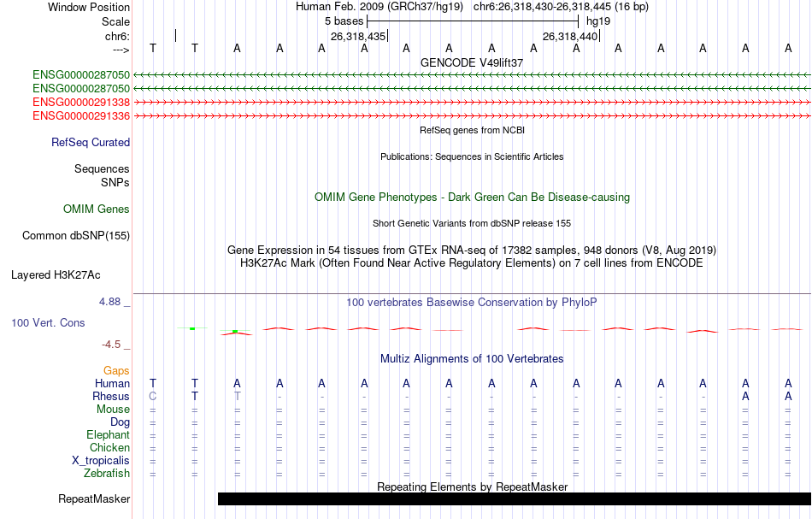The image size is (812, 519).
Task: Open the first green ENSG00000287050 transcript
Action: pyautogui.click(x=81, y=75)
